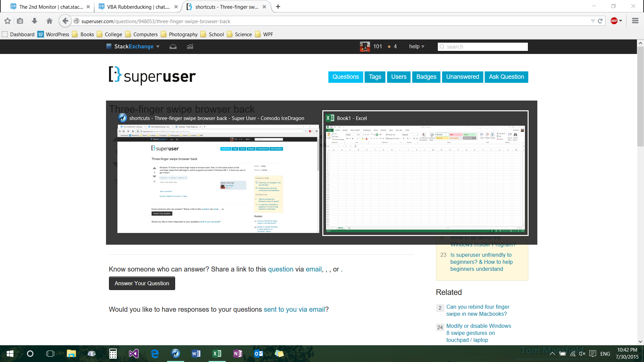Open the Computers bookmarks folder
644x362 pixels.
pyautogui.click(x=142, y=34)
